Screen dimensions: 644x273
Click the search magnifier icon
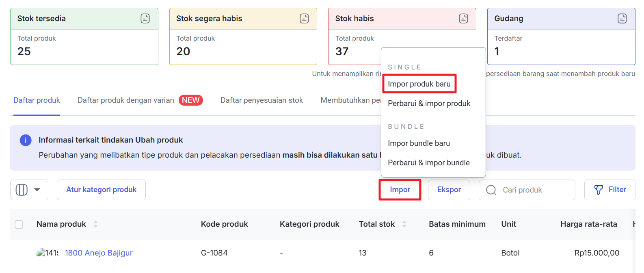(x=491, y=190)
